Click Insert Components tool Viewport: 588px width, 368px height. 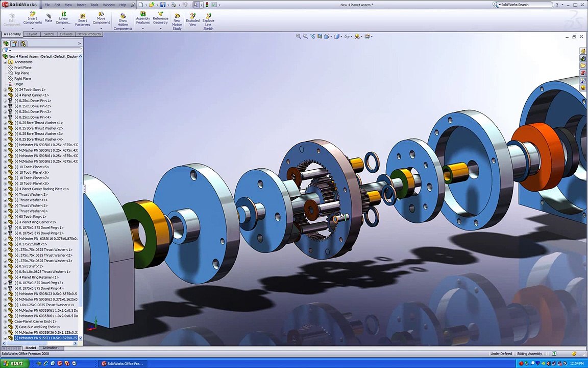click(x=32, y=18)
